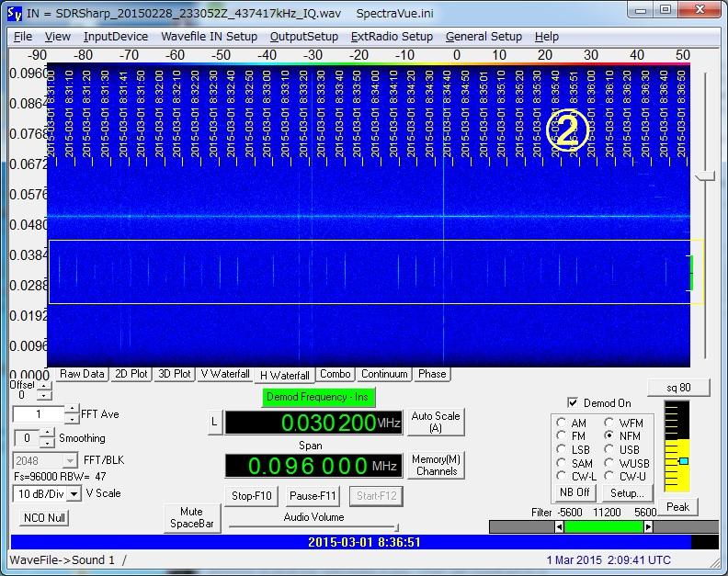This screenshot has height=576, width=728.
Task: Open Memory(M) Channels
Action: 436,465
